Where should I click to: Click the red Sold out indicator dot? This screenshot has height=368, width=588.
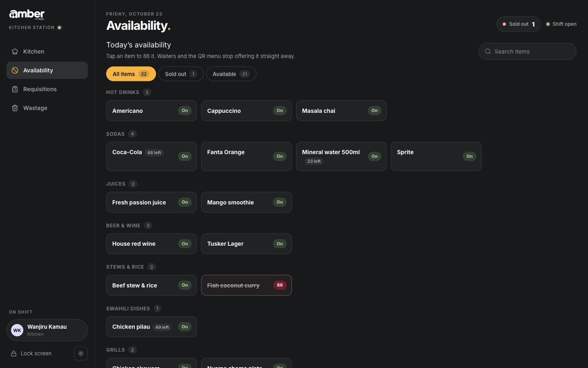pos(504,24)
